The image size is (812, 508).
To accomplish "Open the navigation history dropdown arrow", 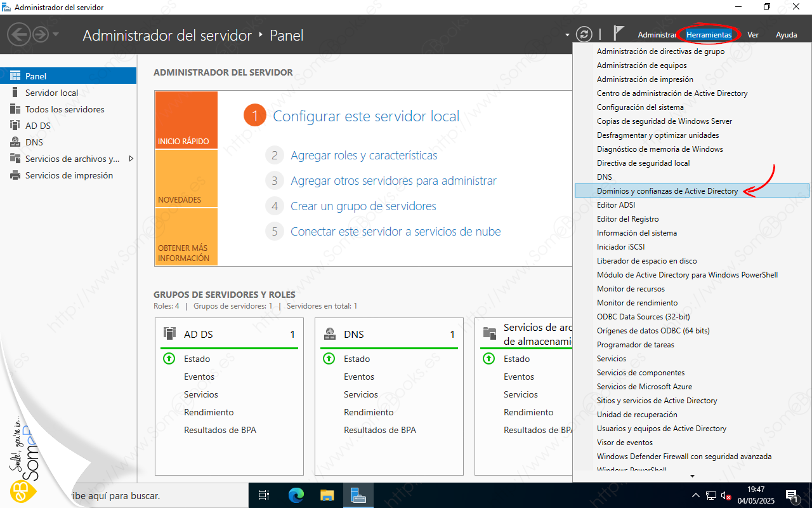I will click(56, 34).
